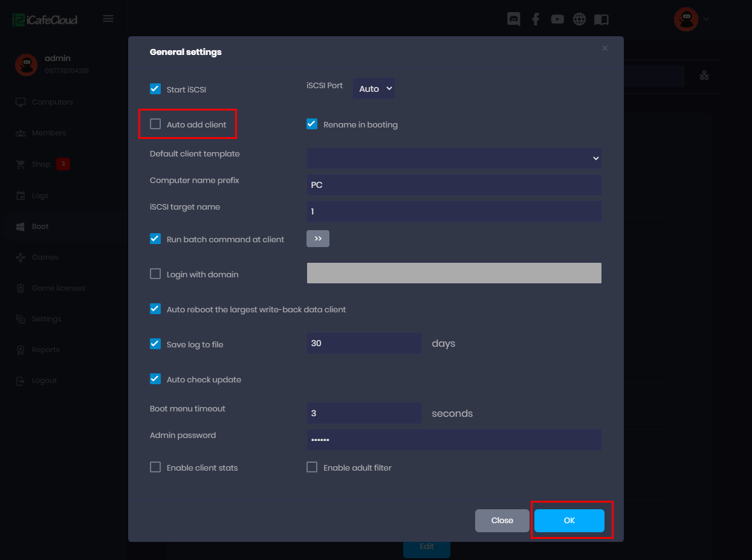Click the Discord icon in header
Screen dimensions: 752x560
[514, 19]
